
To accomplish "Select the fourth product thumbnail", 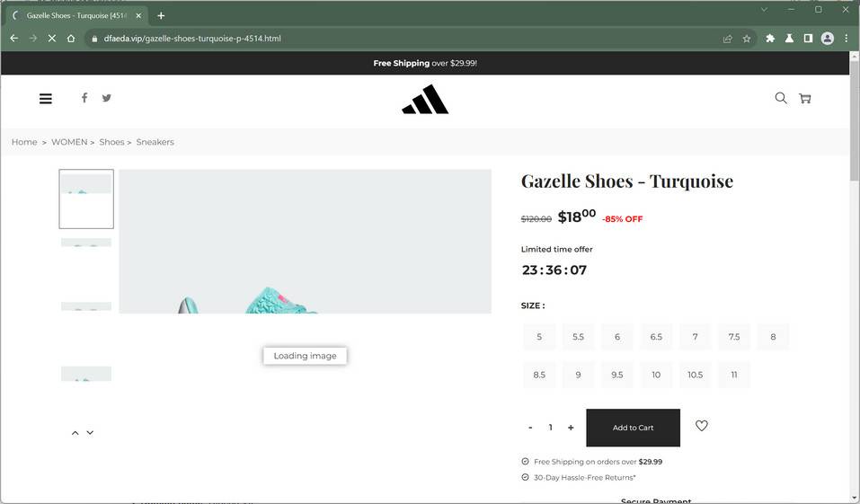I will pos(86,374).
